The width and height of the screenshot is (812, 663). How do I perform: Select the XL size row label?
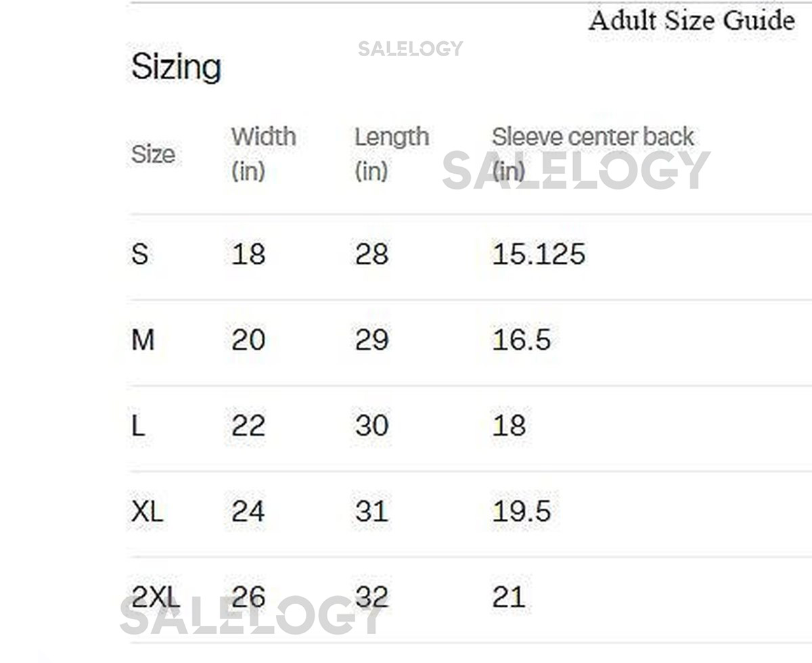click(x=147, y=511)
